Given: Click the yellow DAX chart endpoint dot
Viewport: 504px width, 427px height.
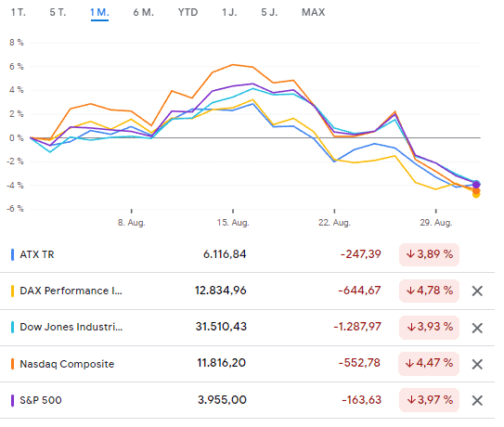Looking at the screenshot, I should [x=476, y=194].
